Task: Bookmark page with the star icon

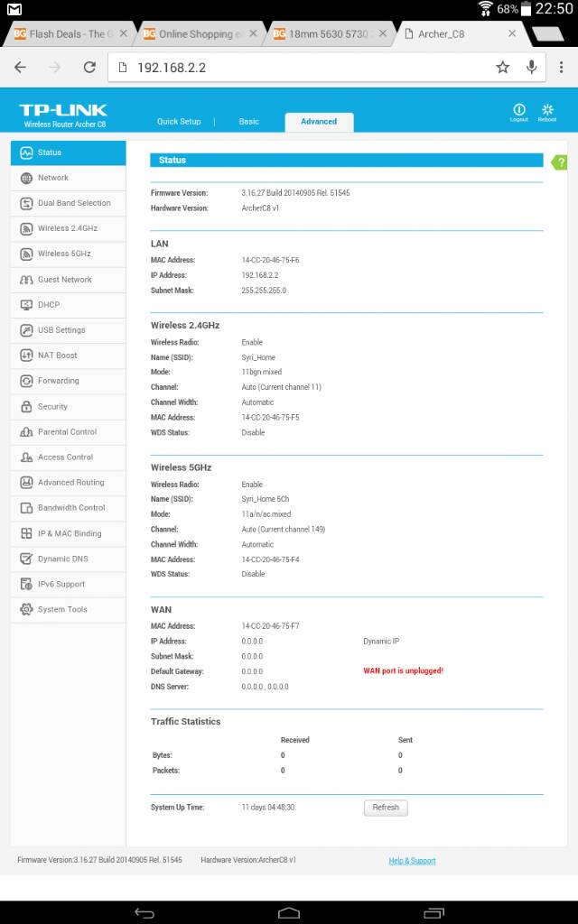Action: point(502,67)
